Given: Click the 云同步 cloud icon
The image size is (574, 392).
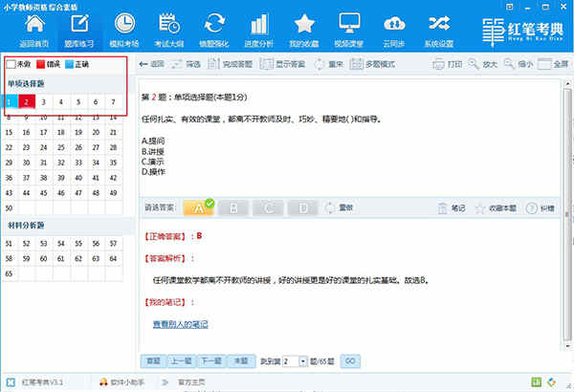Looking at the screenshot, I should coord(394,24).
